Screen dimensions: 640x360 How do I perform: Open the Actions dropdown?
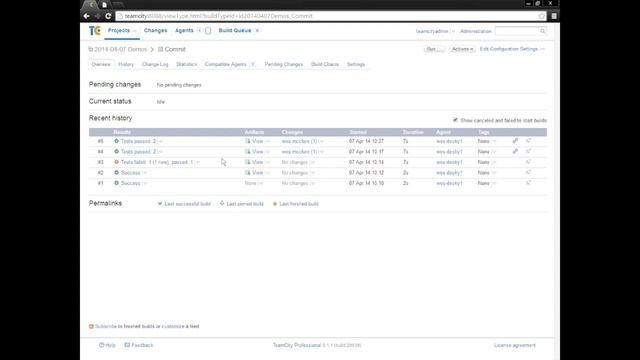[462, 49]
